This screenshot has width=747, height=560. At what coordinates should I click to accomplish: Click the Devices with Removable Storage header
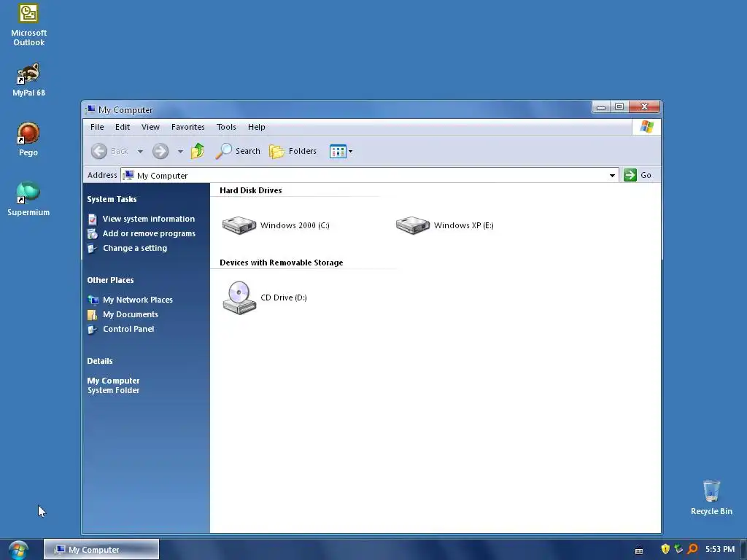tap(281, 262)
